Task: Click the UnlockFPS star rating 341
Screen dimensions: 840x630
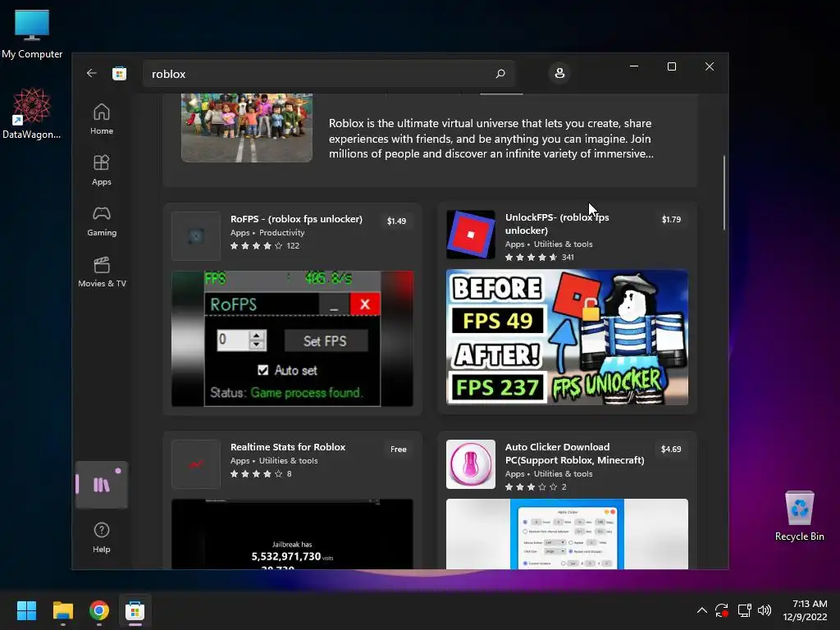Action: [x=540, y=257]
